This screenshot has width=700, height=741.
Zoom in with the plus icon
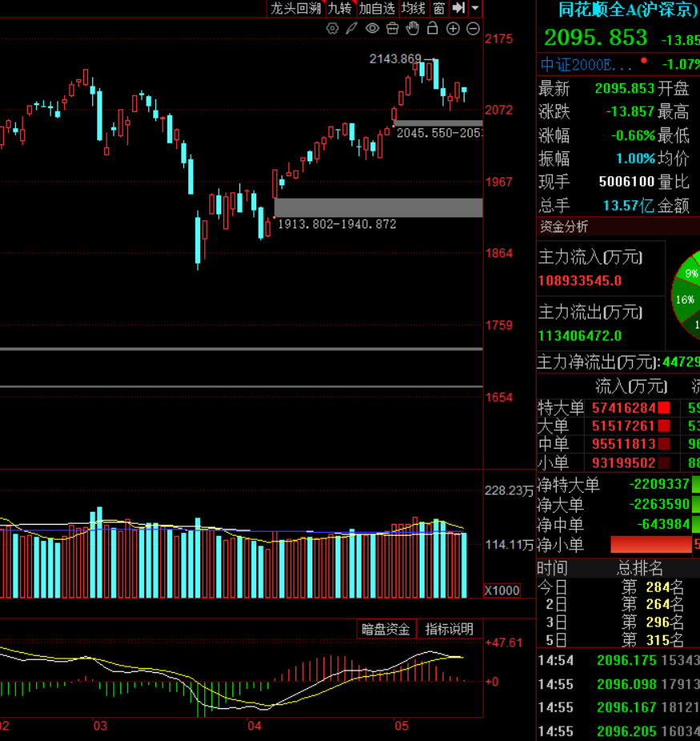[x=453, y=29]
